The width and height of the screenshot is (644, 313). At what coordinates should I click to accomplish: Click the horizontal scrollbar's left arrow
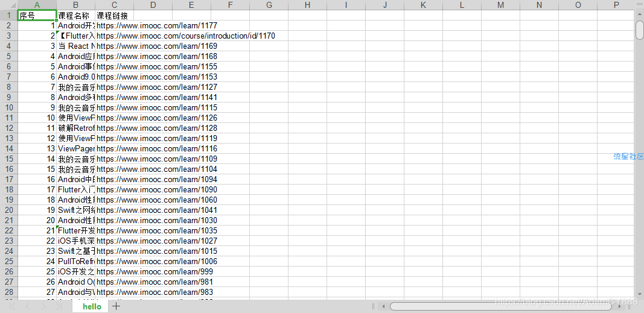click(x=383, y=306)
